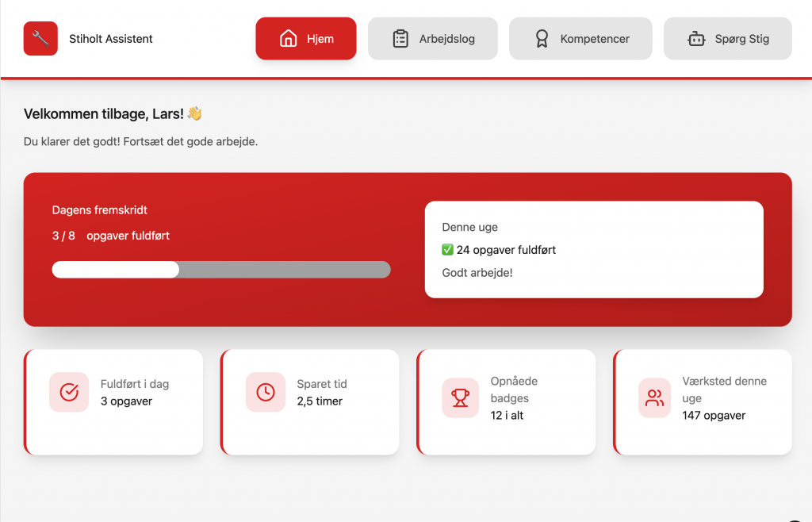Click the checkmark circle icon for Fuldført i dag

[x=69, y=392]
